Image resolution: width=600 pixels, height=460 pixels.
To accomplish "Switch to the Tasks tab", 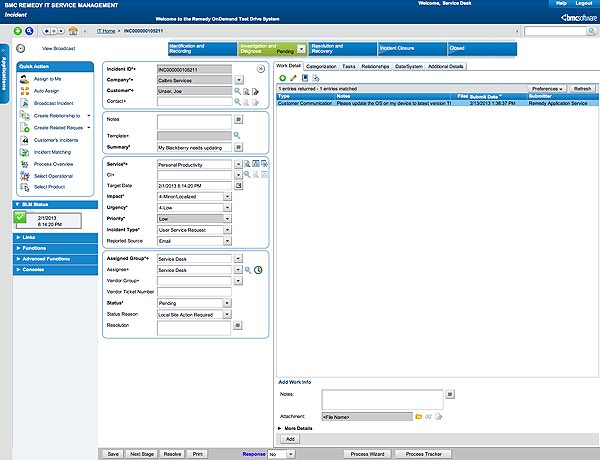I will pos(349,67).
